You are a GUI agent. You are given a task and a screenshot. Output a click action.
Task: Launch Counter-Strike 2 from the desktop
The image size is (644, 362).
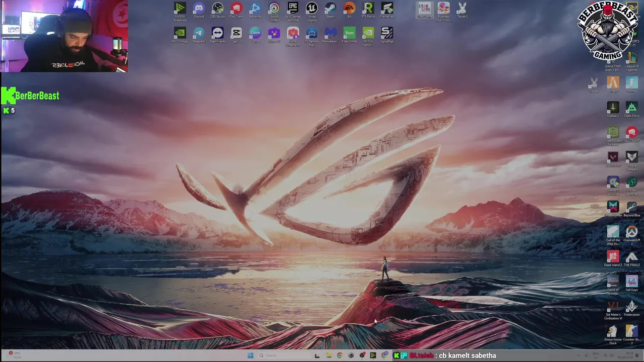click(x=632, y=335)
